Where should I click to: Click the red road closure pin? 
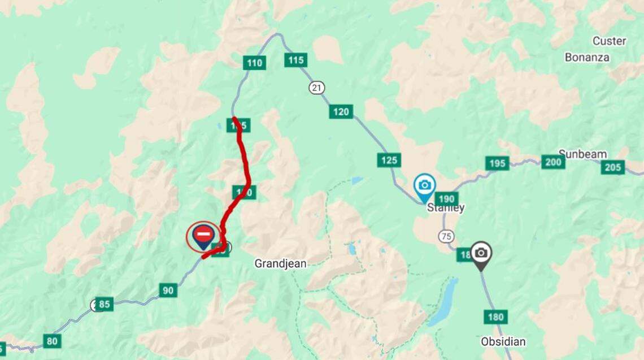203,237
